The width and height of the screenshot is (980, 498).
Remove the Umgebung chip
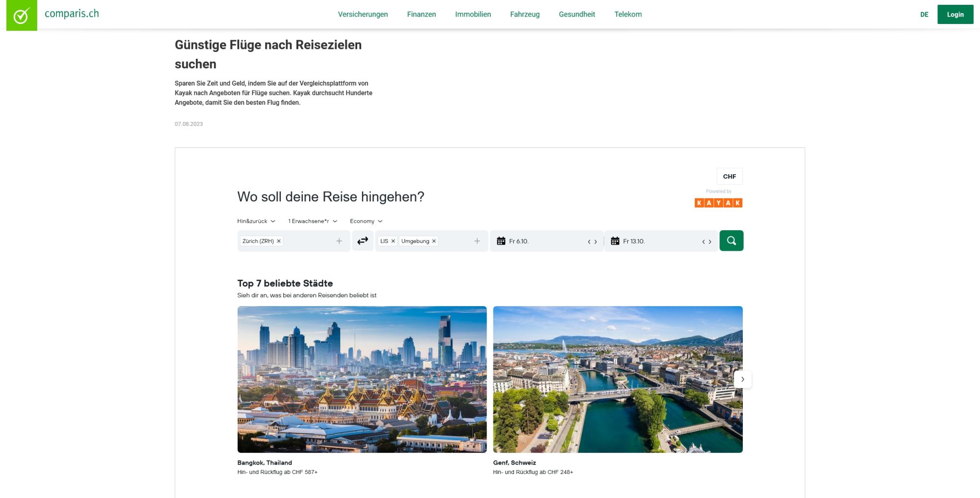[x=434, y=241]
